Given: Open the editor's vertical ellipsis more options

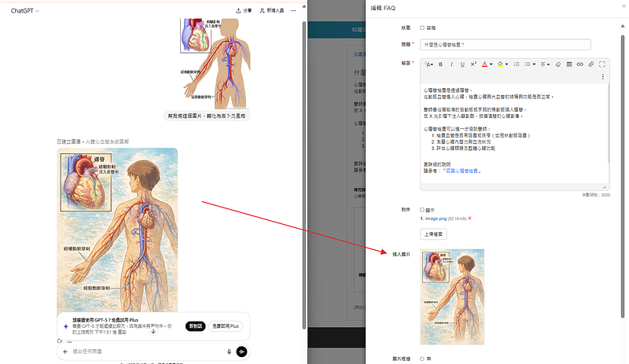Looking at the screenshot, I should click(x=603, y=76).
